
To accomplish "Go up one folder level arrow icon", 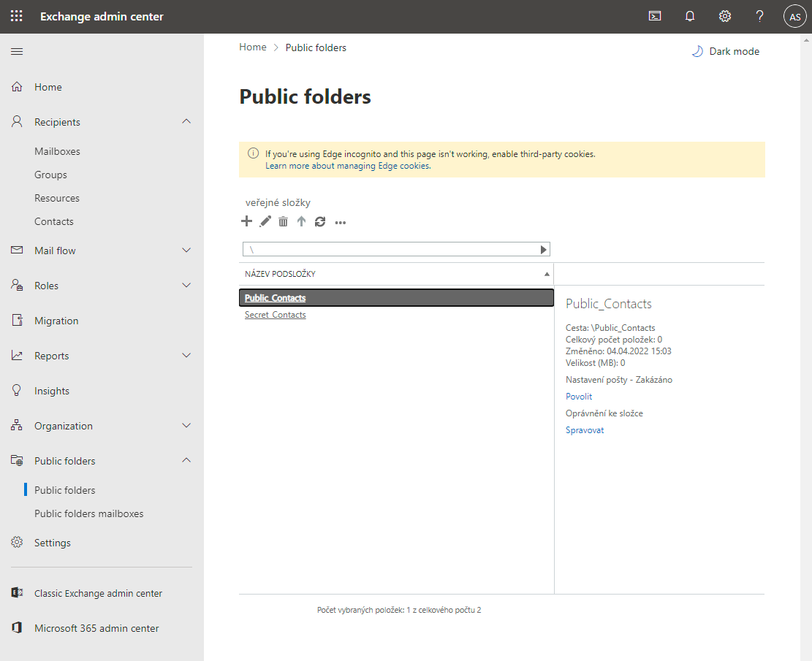I will click(301, 221).
